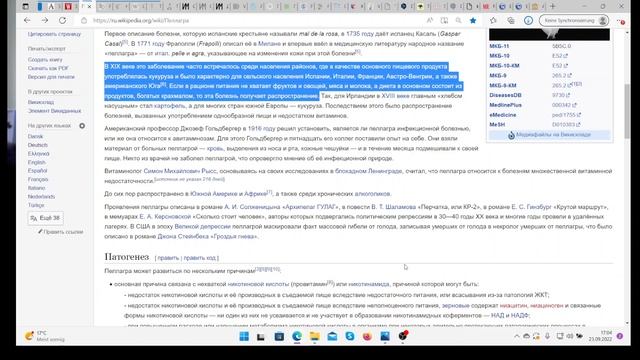Open the DiseasesDB infobox link
The height and width of the screenshot is (360, 640).
tap(505, 95)
